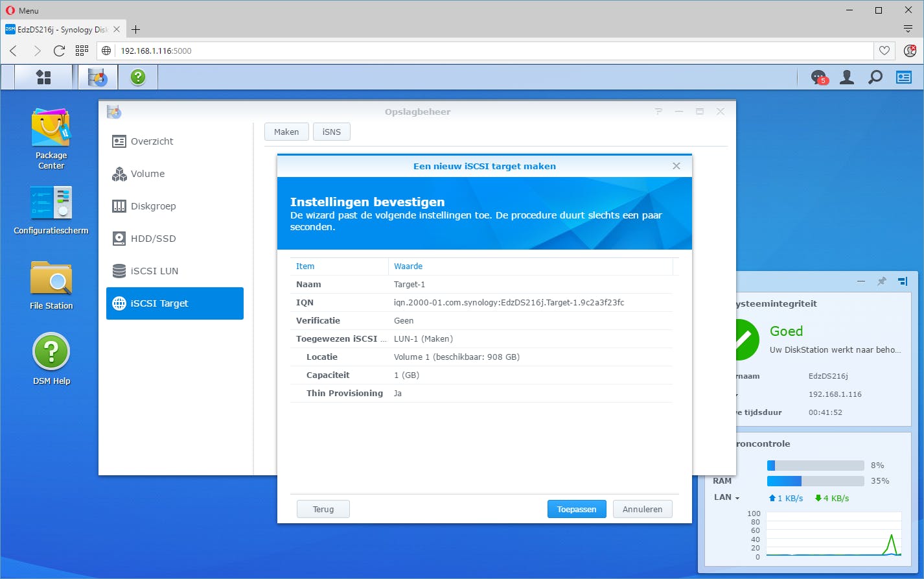Toggle the widgets panel icon

click(903, 78)
